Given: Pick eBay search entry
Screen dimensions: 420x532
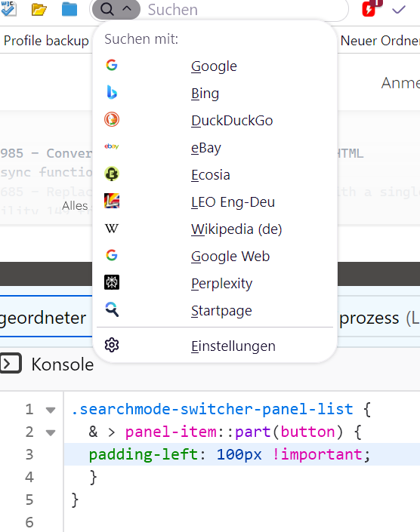Looking at the screenshot, I should 215,147.
